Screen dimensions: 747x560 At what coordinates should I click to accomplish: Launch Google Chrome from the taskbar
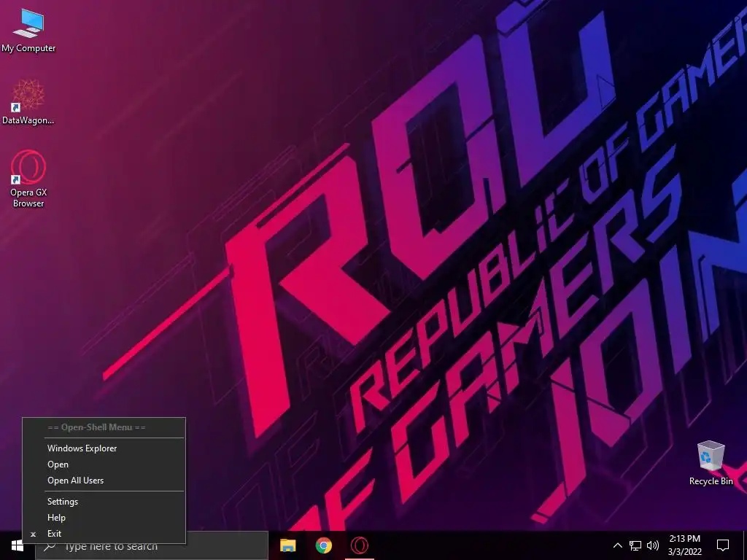click(323, 545)
